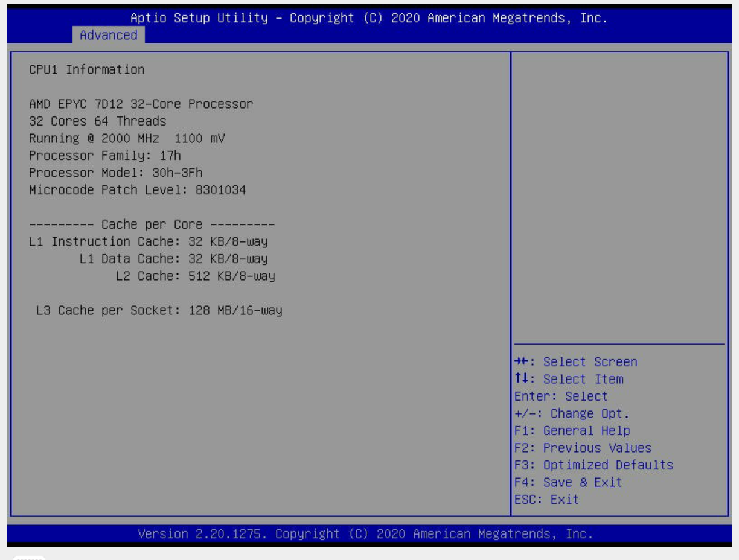
Task: Click 'L1 Instruction Cache: 32 KB/8-way' line
Action: [x=149, y=241]
